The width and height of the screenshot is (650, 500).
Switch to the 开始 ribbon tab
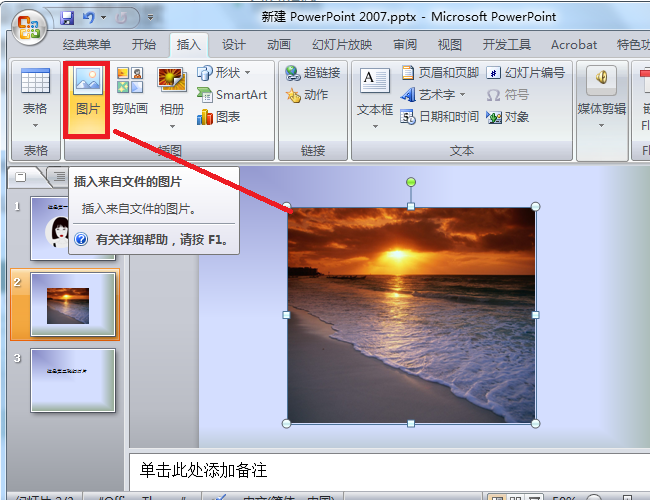coord(143,45)
